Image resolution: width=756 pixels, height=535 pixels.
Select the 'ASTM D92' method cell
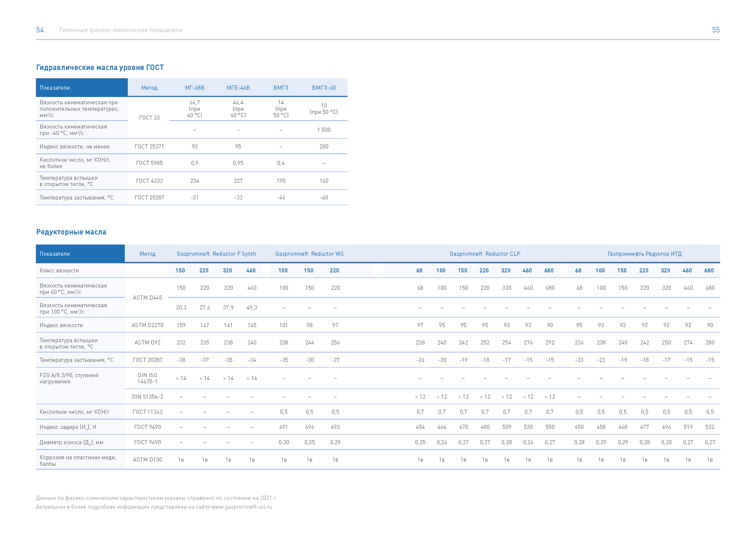point(147,343)
